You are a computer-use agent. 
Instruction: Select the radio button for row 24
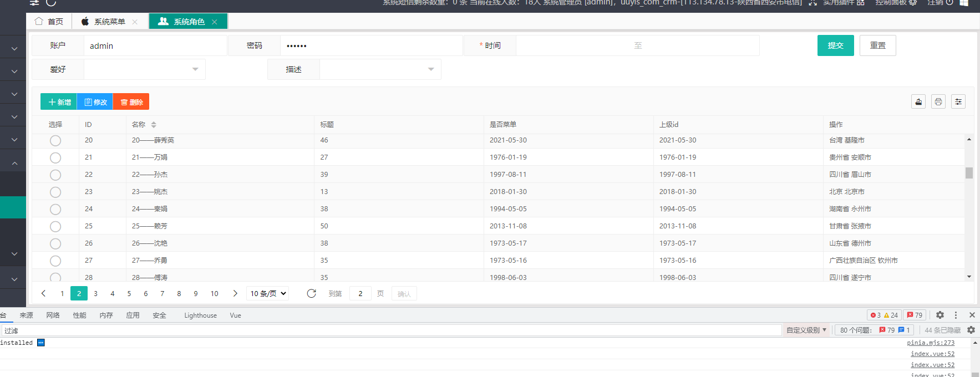pos(55,209)
